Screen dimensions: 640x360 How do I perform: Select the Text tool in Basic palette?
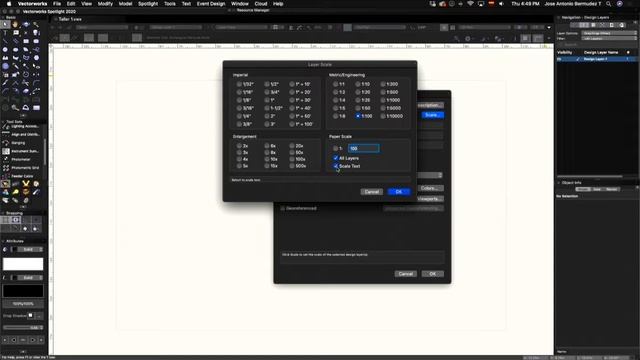coord(5,33)
